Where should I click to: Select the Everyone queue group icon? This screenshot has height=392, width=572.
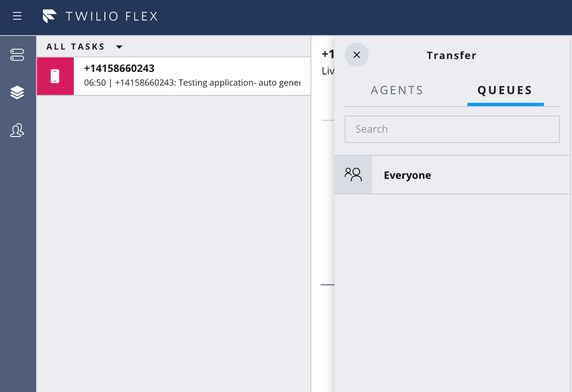pos(353,174)
